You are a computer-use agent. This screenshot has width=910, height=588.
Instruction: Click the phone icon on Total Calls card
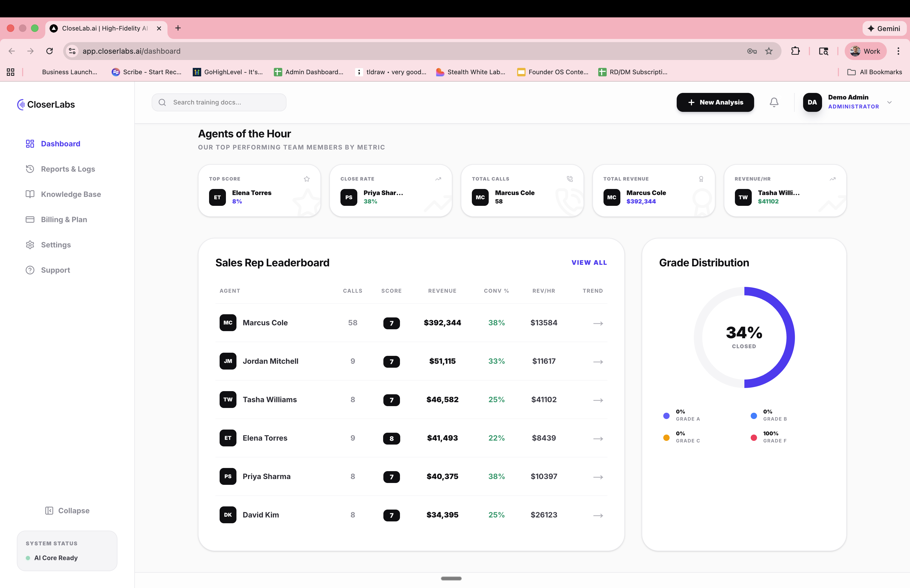569,179
